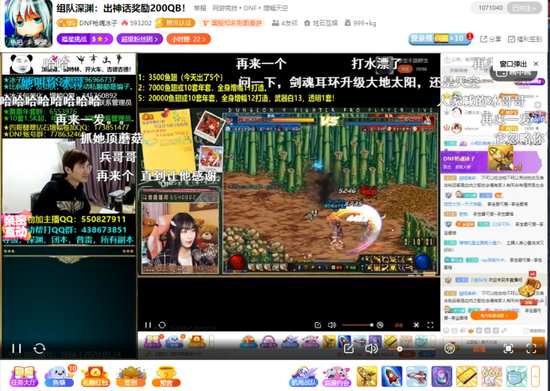Send the purple planet gift
The height and width of the screenshot is (391, 550).
pyautogui.click(x=442, y=376)
